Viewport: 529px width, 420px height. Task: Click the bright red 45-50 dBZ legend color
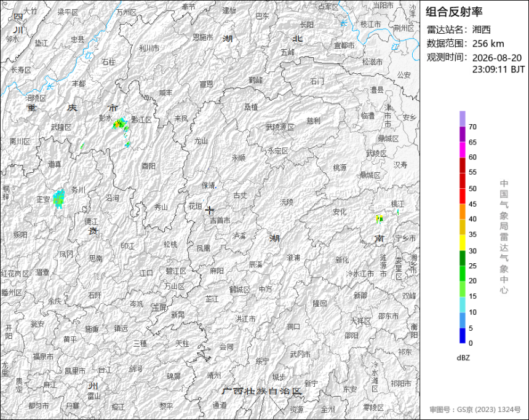coord(462,196)
